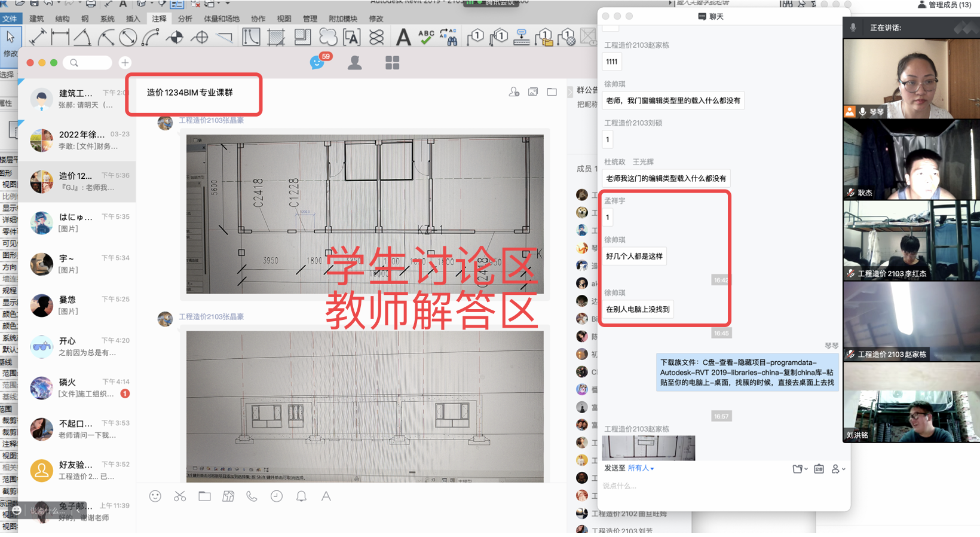Viewport: 980px width, 537px height.
Task: Expand the file-send dropdown in meeting chat
Action: coord(800,469)
